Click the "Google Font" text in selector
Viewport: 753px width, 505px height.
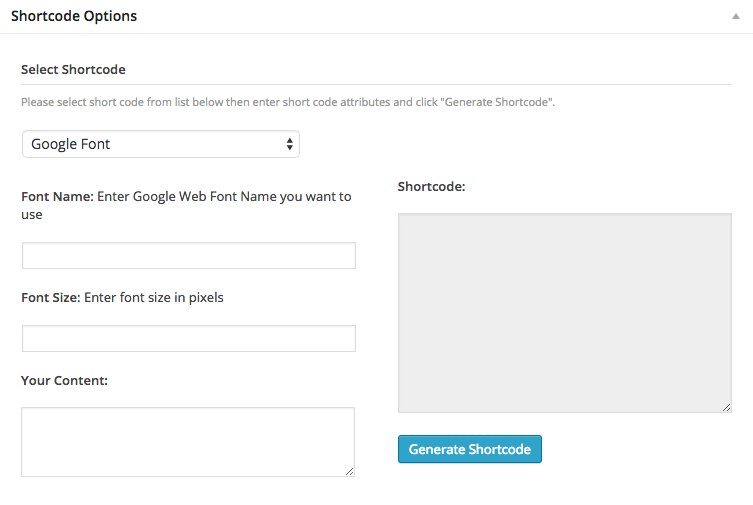tap(71, 144)
